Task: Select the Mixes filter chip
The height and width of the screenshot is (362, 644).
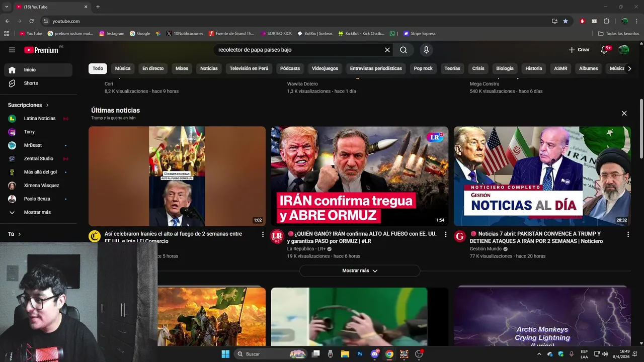Action: pyautogui.click(x=182, y=68)
